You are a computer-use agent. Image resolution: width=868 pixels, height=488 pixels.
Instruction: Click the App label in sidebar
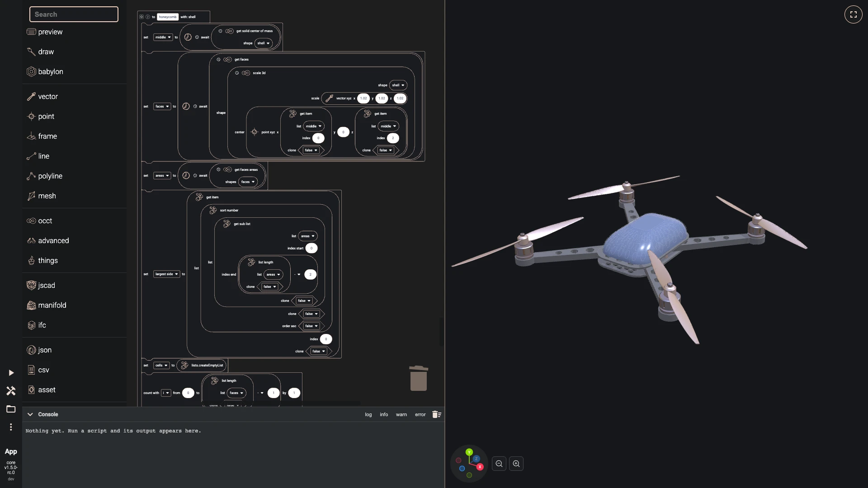point(11,452)
